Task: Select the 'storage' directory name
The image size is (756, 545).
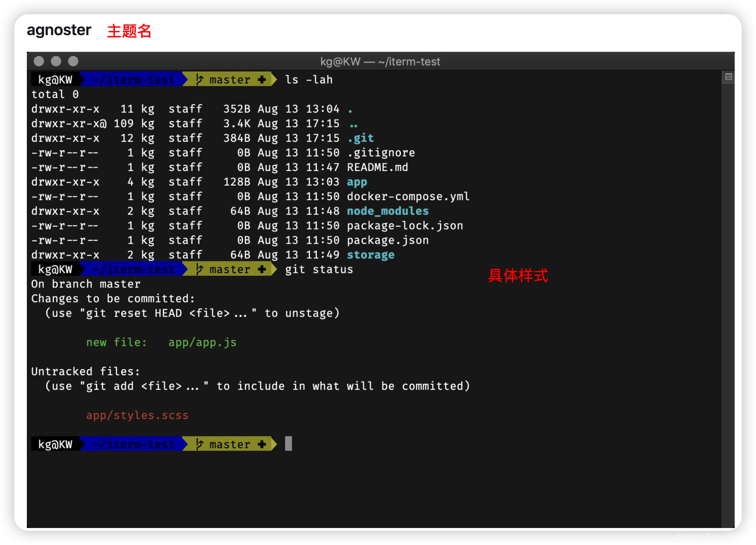Action: [x=371, y=255]
